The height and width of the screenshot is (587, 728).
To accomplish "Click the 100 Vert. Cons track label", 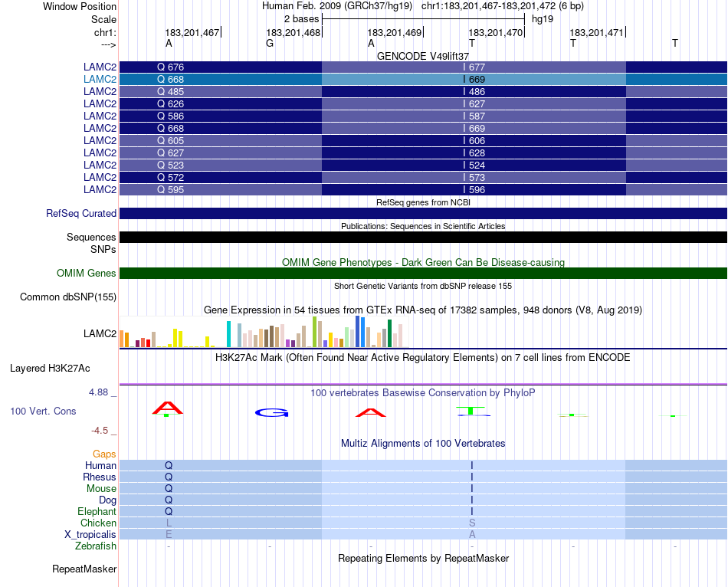I will point(43,411).
